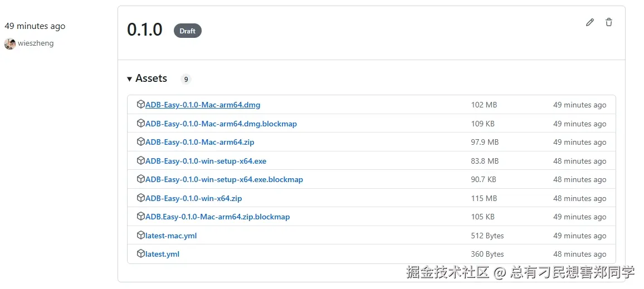Collapse the Assets section triangle
644x289 pixels.
click(129, 79)
